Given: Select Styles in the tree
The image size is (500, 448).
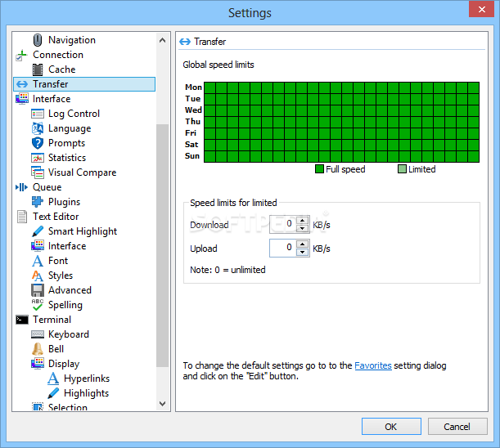Looking at the screenshot, I should [x=61, y=276].
